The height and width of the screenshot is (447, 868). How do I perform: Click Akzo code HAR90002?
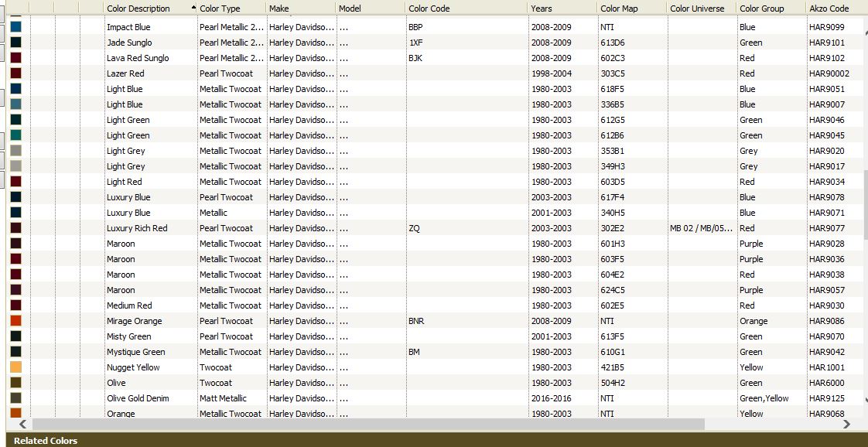829,73
